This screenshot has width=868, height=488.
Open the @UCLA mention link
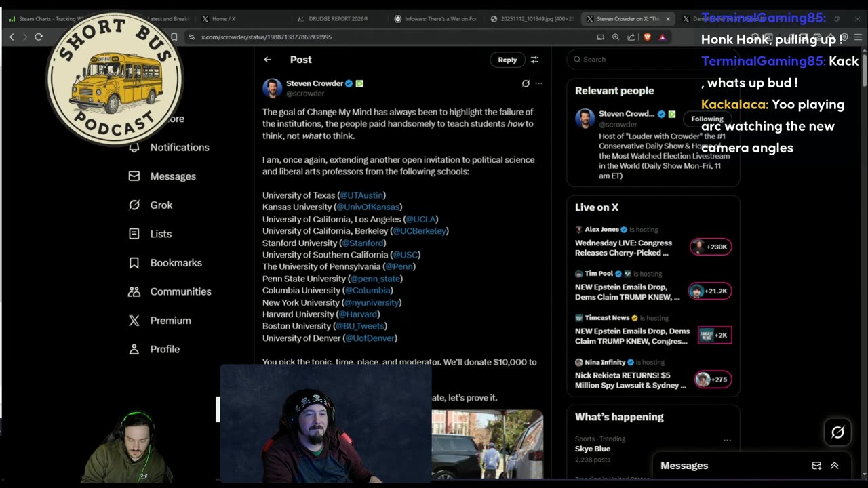pyautogui.click(x=420, y=219)
